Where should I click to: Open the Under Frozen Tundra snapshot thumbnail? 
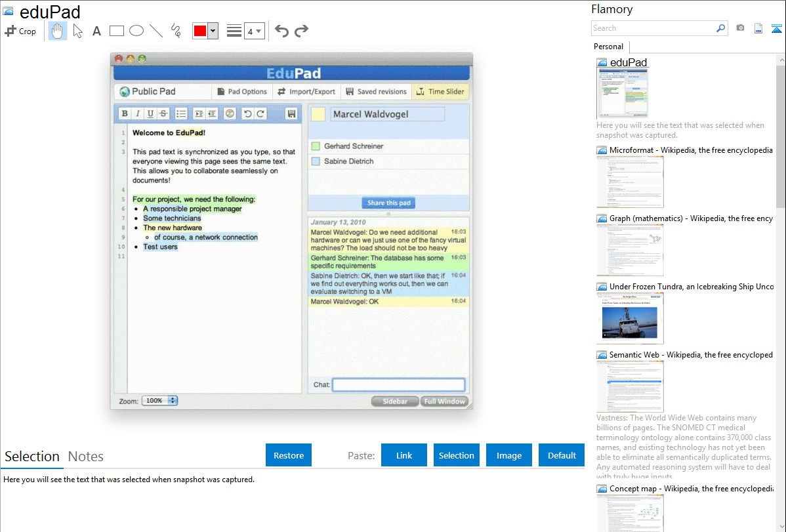(630, 318)
